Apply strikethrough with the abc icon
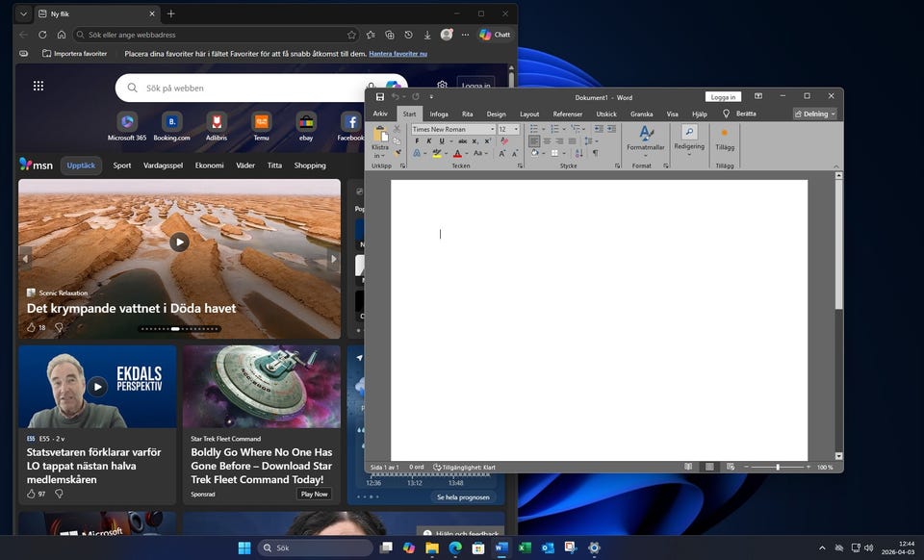This screenshot has width=924, height=560. coord(463,141)
